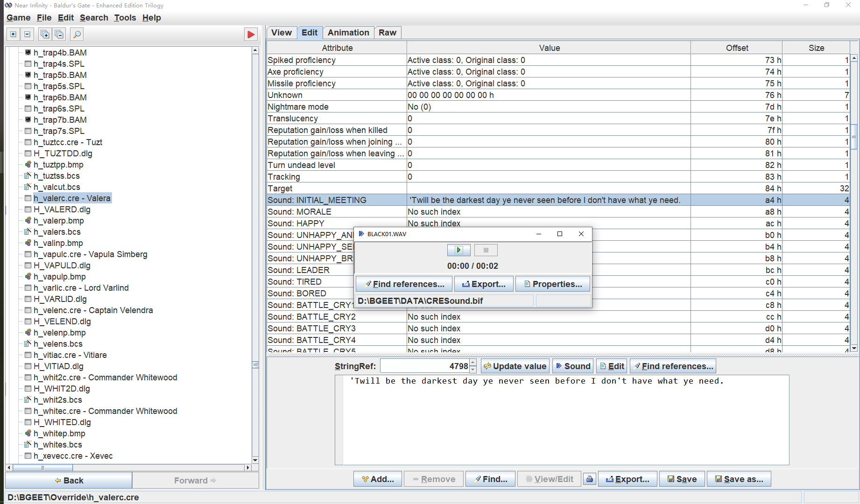Click Attribute column header
This screenshot has width=860, height=504.
[x=337, y=48]
